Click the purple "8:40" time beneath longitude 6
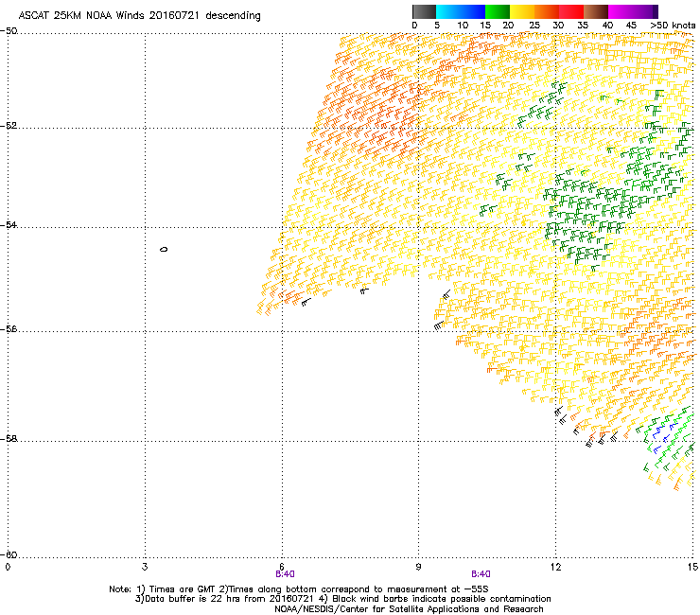 [285, 574]
